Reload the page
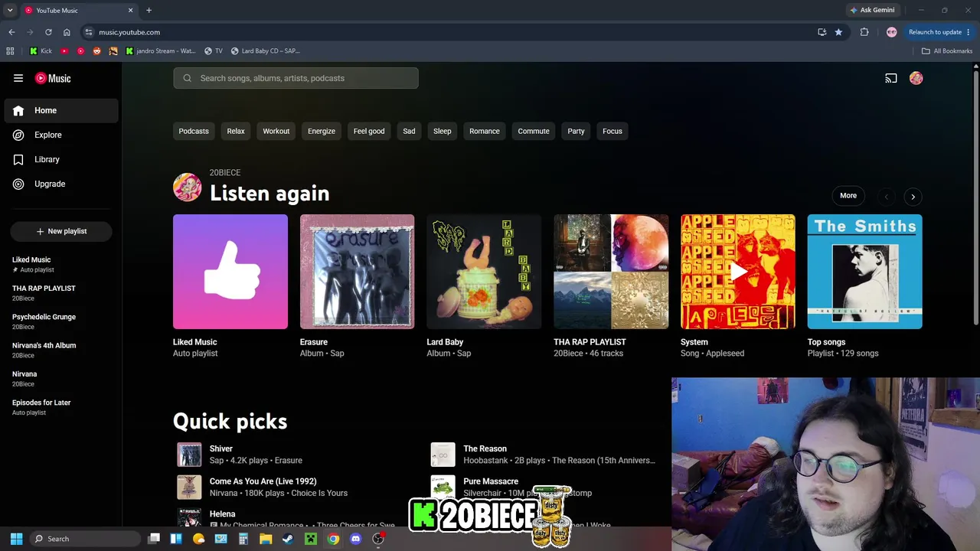The image size is (980, 551). coord(48,32)
